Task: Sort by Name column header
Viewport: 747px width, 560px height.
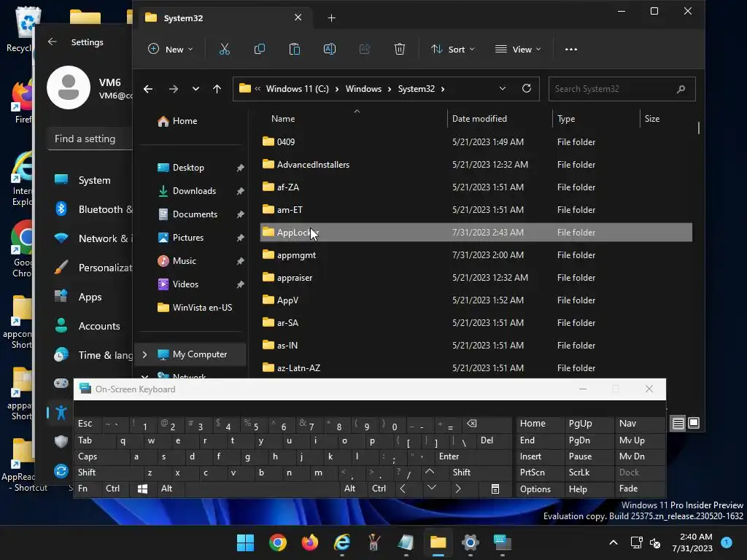Action: tap(283, 119)
